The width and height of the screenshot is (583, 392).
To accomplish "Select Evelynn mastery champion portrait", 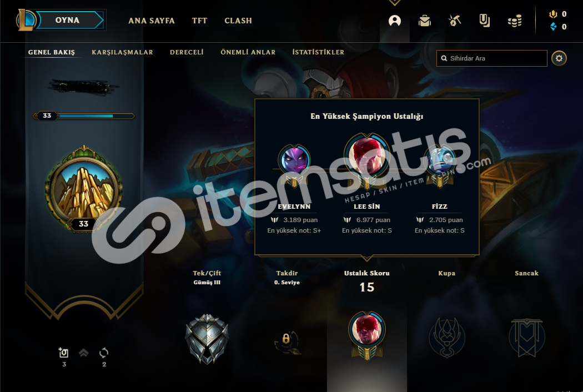I will pyautogui.click(x=294, y=160).
